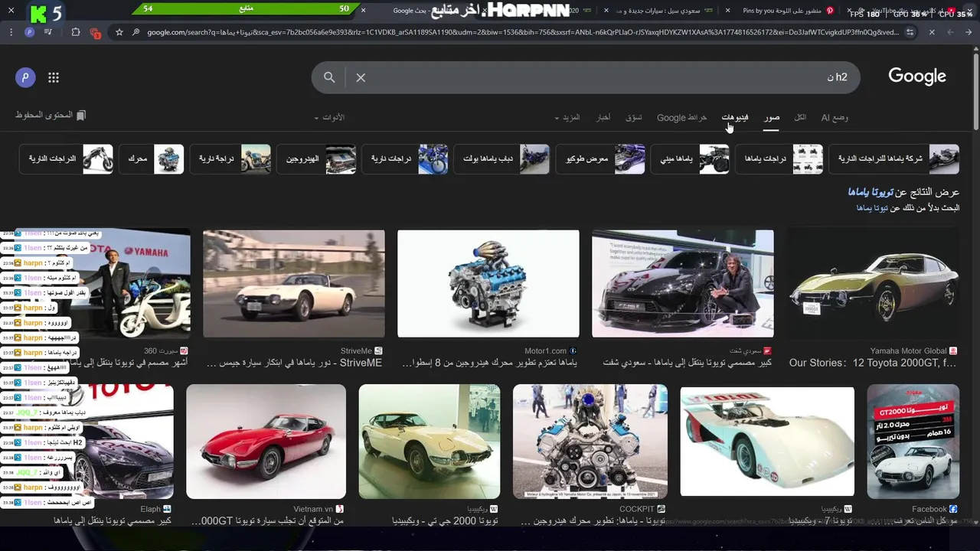Click the address bar URL

[523, 32]
